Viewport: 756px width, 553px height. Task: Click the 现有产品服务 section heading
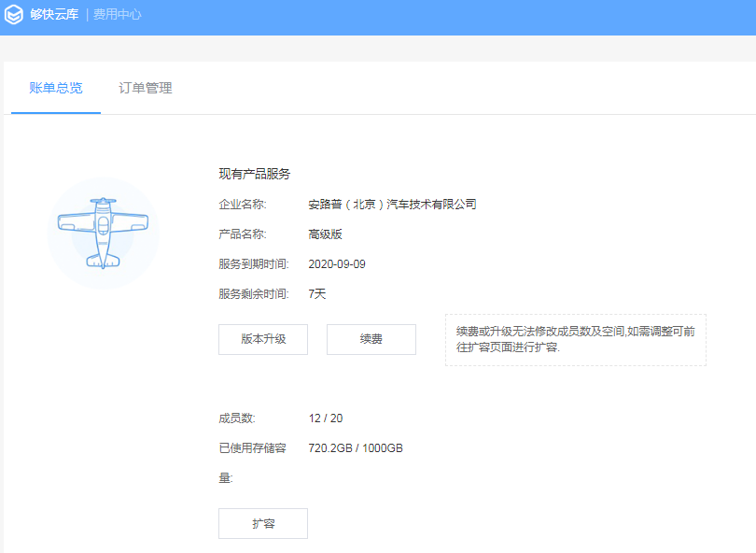pyautogui.click(x=255, y=174)
